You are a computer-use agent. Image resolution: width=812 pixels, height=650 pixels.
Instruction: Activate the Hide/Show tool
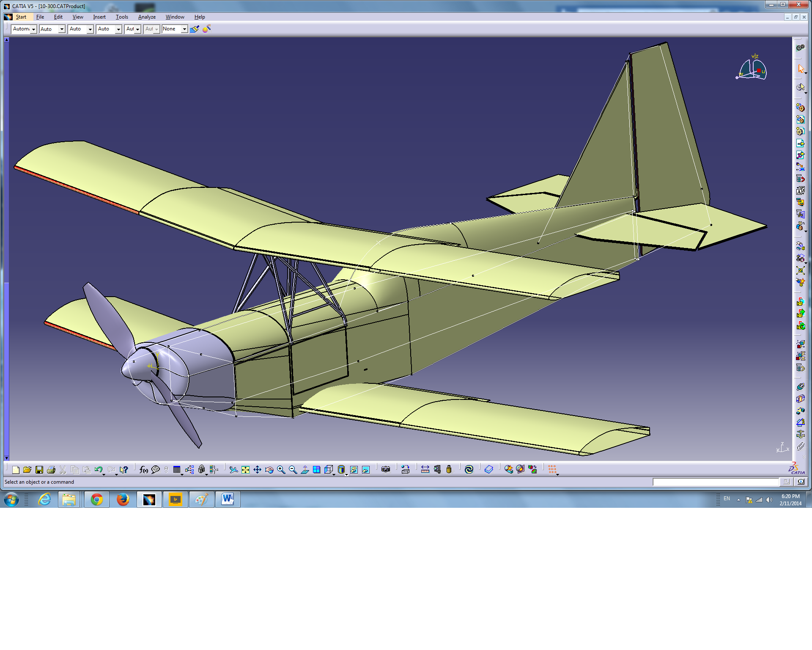pyautogui.click(x=354, y=469)
